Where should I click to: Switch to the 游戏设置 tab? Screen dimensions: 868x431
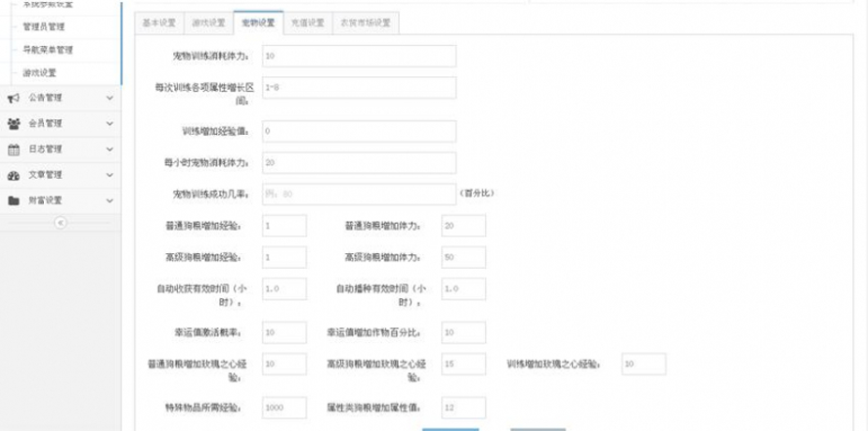coord(209,23)
